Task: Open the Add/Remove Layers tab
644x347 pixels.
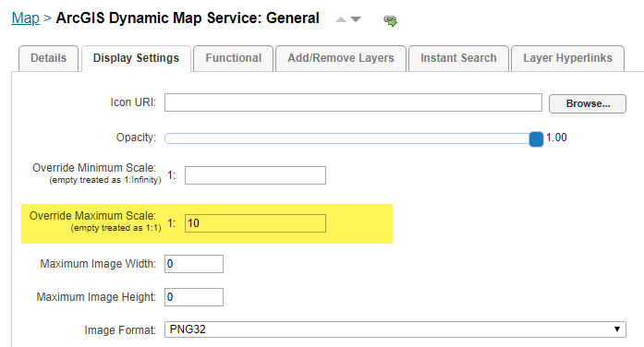Action: 341,58
